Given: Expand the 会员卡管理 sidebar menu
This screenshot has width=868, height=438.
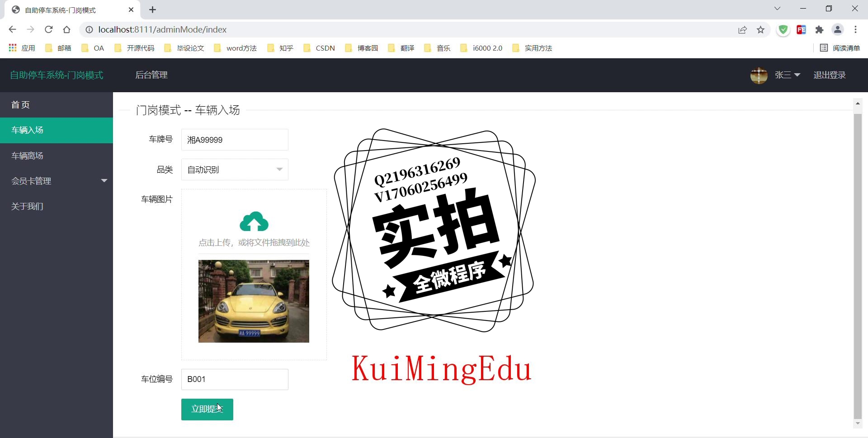Looking at the screenshot, I should pos(57,181).
